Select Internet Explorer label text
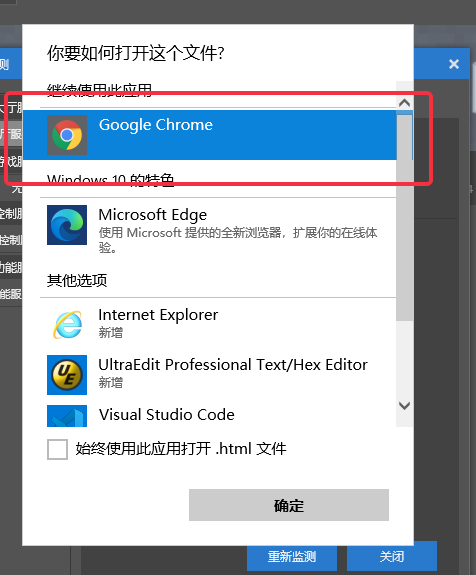The image size is (476, 575). click(x=158, y=315)
